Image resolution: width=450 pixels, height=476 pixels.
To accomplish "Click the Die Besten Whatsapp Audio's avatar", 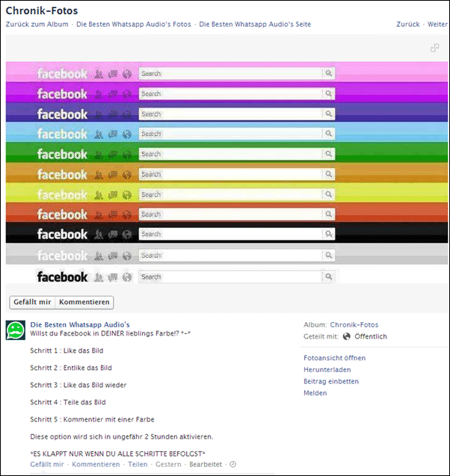I will click(16, 330).
